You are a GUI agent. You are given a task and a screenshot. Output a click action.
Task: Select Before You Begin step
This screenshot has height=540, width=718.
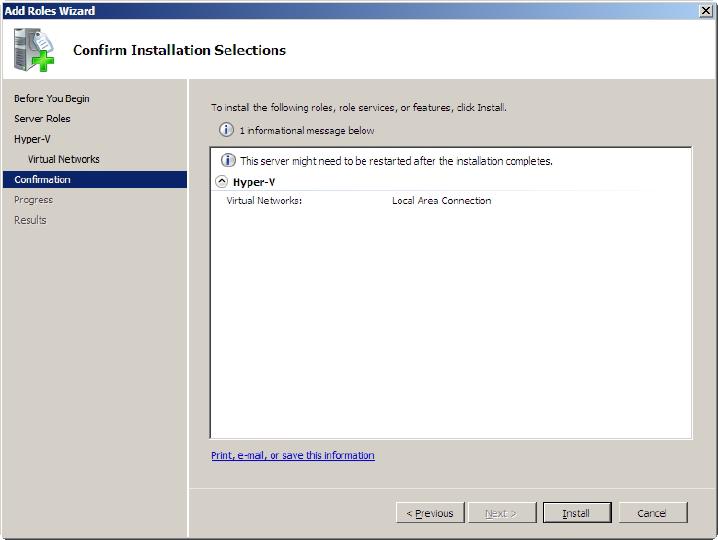(x=52, y=98)
